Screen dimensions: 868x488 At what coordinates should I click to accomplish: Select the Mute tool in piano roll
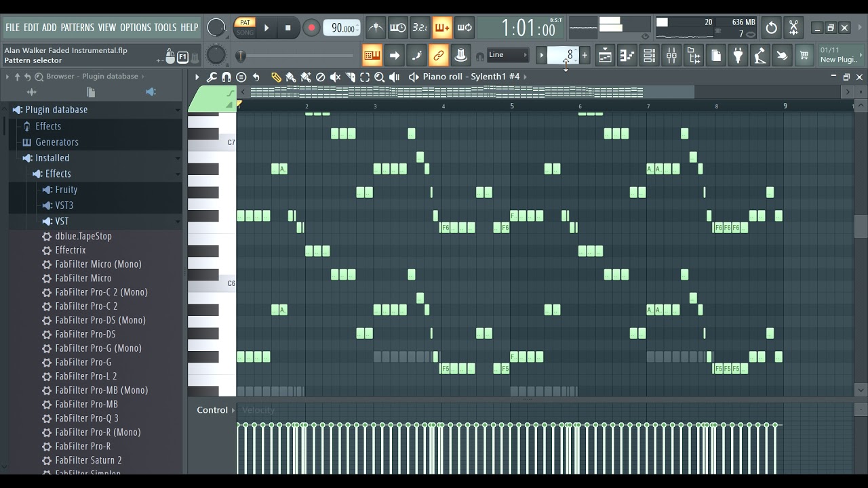point(335,77)
